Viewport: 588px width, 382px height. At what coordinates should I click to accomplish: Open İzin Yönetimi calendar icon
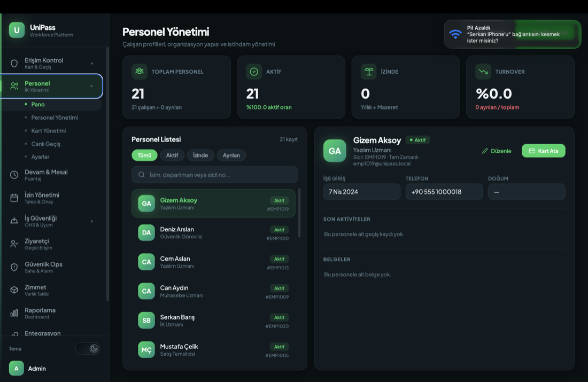click(x=14, y=198)
